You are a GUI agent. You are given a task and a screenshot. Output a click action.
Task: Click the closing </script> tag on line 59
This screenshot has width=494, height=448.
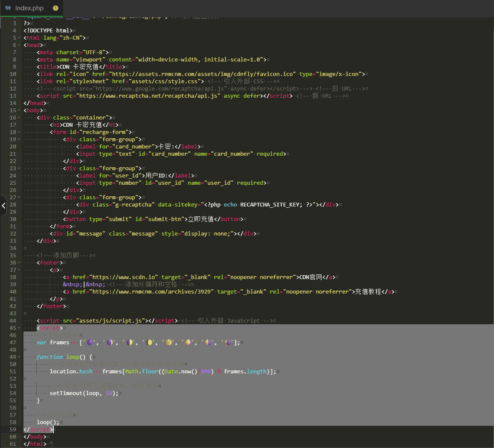(38, 429)
